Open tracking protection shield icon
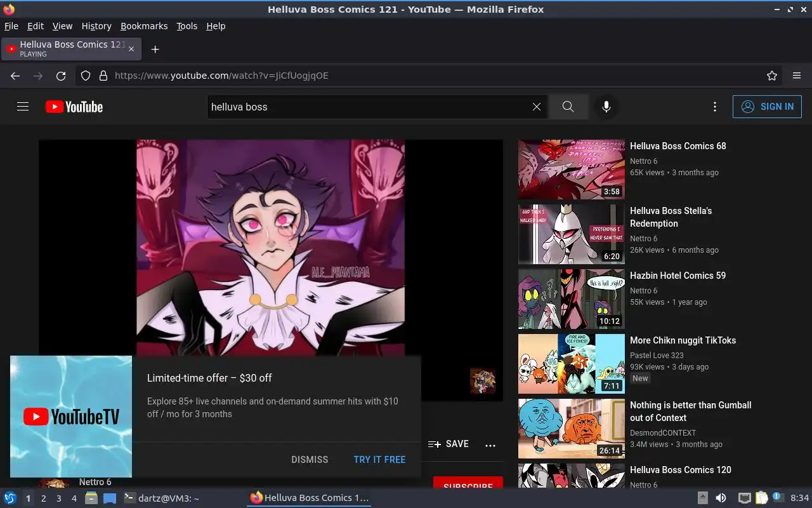The width and height of the screenshot is (812, 508). pyautogui.click(x=86, y=76)
